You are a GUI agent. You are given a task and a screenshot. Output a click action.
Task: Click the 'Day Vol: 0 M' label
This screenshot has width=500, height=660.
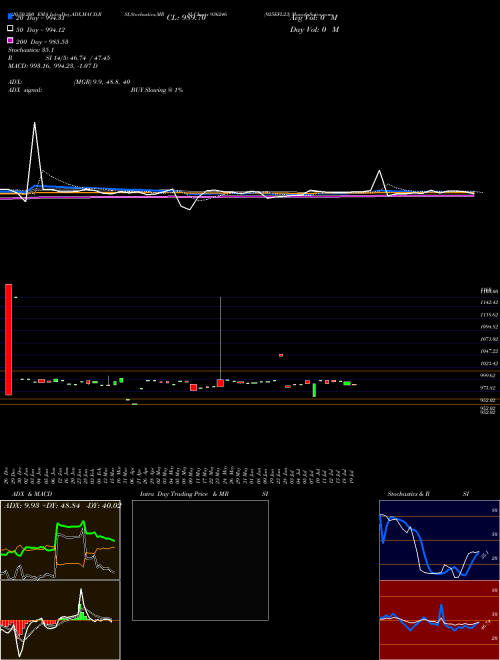[x=314, y=29]
